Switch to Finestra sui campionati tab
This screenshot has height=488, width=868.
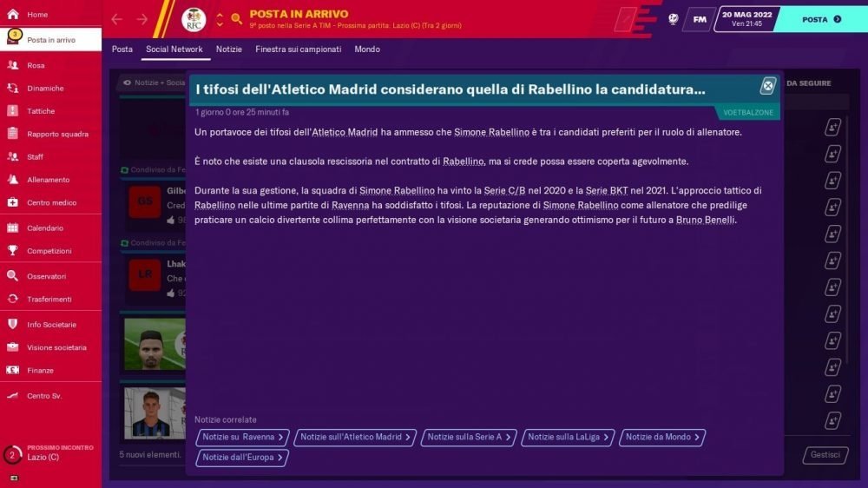click(298, 49)
